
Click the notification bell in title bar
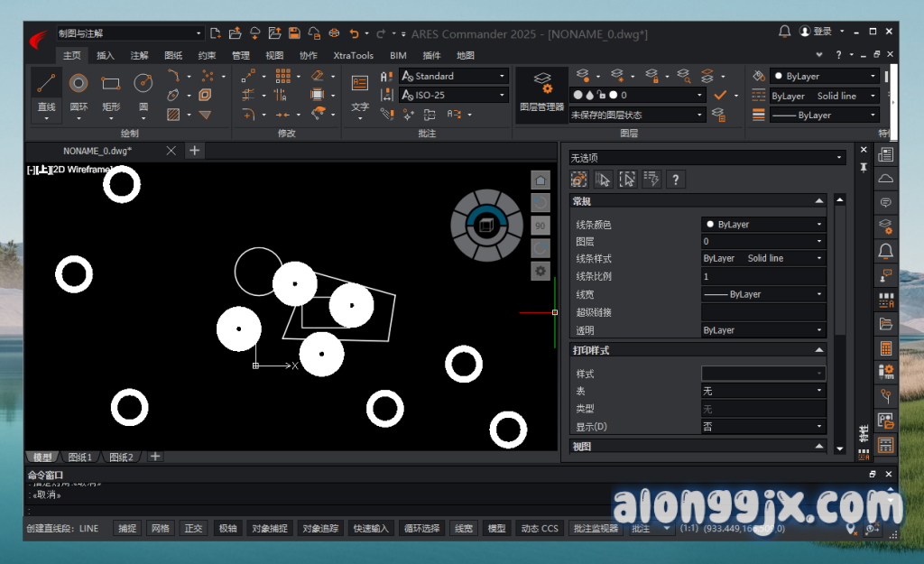784,32
